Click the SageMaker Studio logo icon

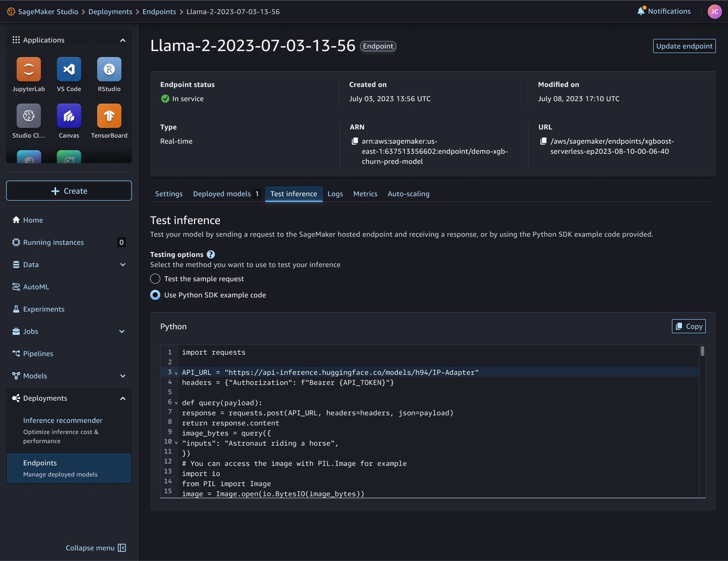tap(11, 11)
